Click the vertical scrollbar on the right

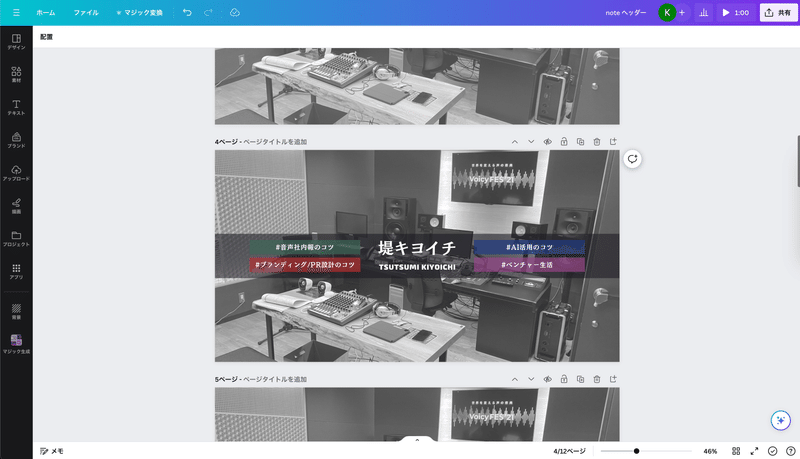click(798, 161)
